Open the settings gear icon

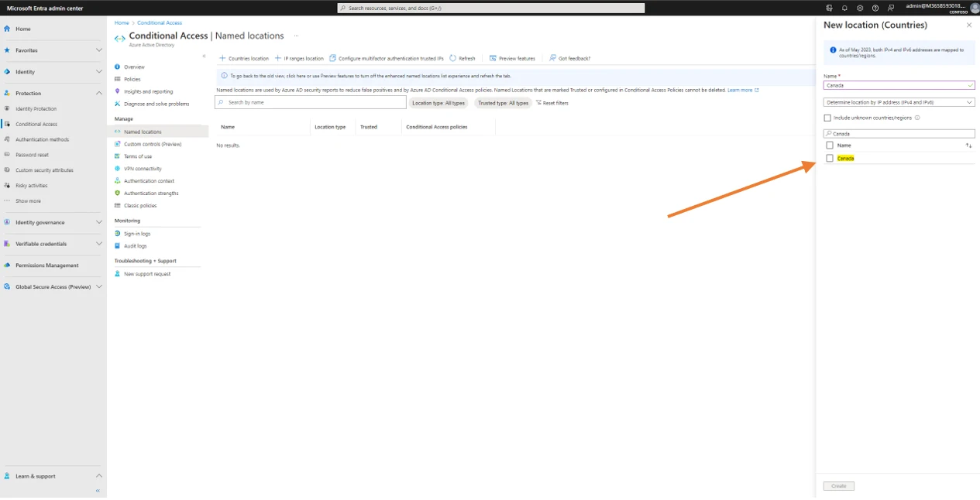(x=860, y=8)
